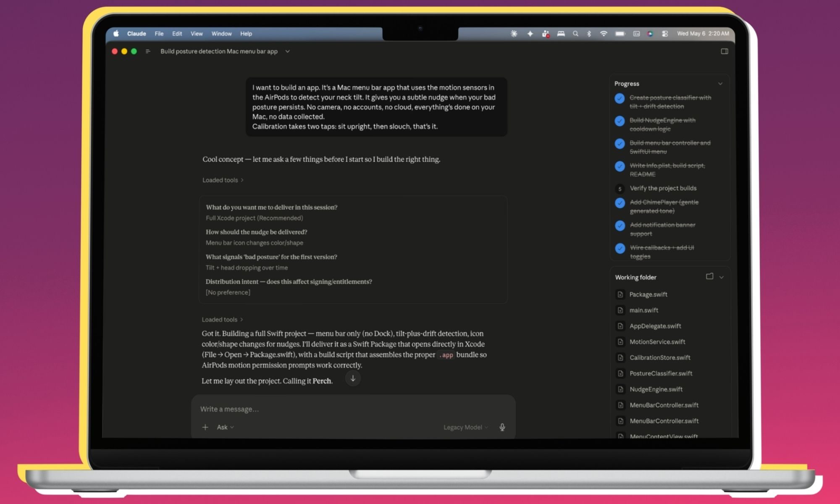
Task: Click the 'Write a message...' input field
Action: click(353, 409)
